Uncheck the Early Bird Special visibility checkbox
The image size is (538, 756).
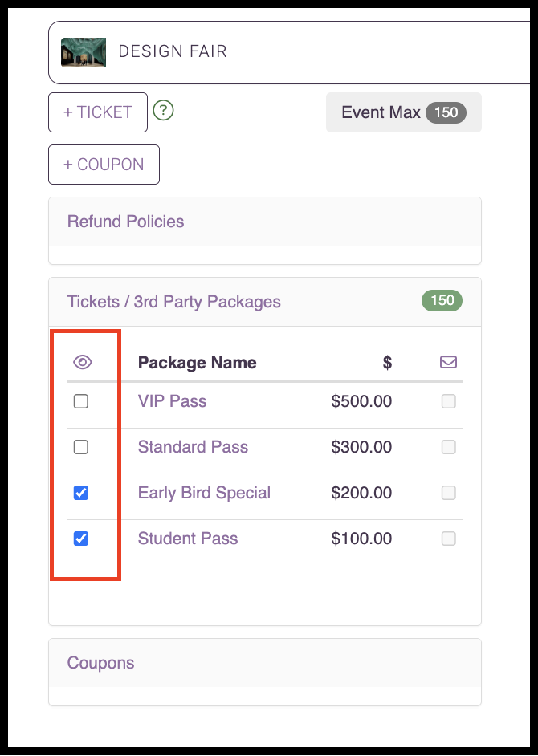point(80,493)
